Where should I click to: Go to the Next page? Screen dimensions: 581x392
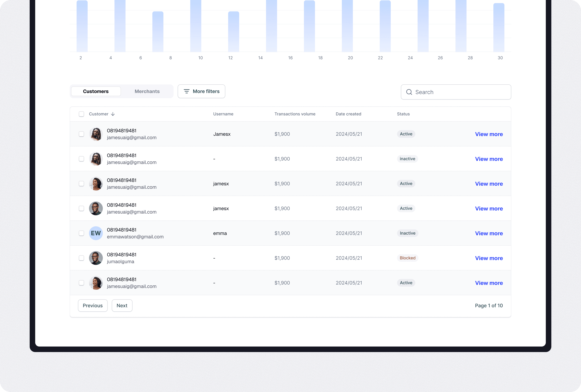122,306
